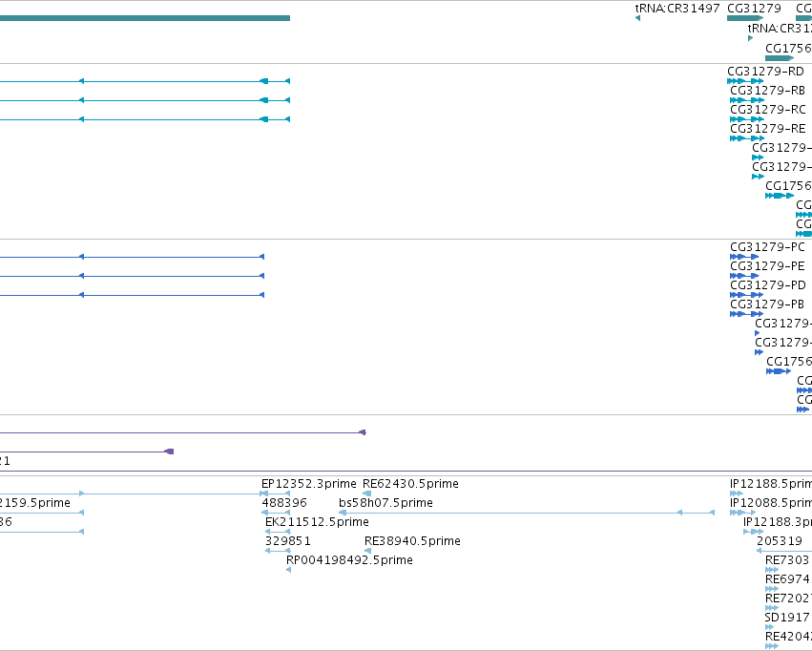
Task: Click the RP004198492.5prime EST label
Action: tap(349, 560)
